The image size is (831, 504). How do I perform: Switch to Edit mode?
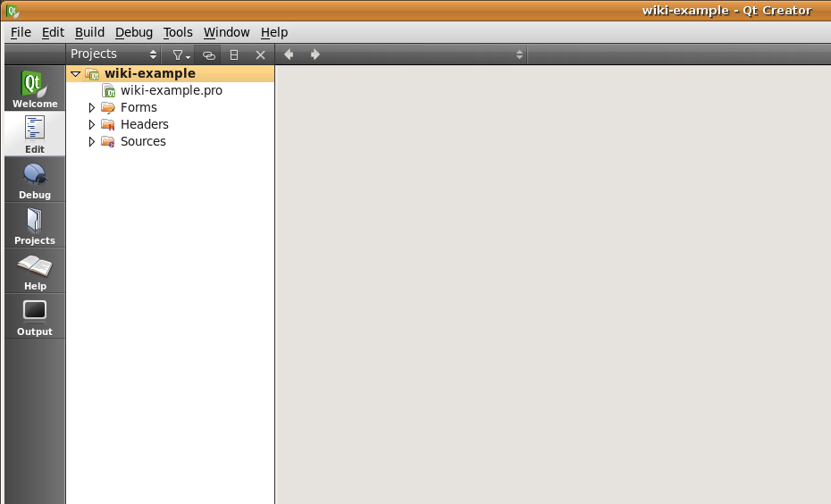[x=35, y=134]
